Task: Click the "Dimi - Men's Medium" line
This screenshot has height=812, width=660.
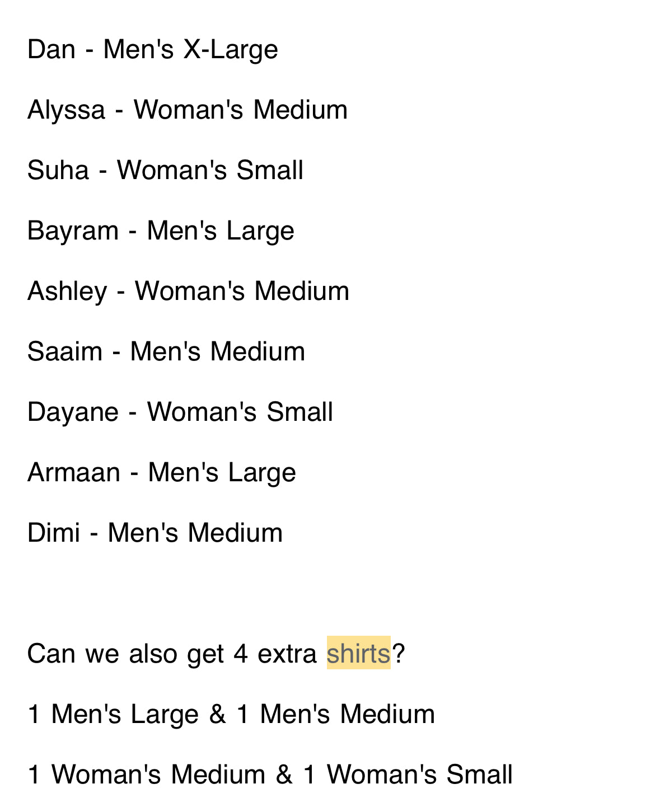Action: pyautogui.click(x=155, y=533)
